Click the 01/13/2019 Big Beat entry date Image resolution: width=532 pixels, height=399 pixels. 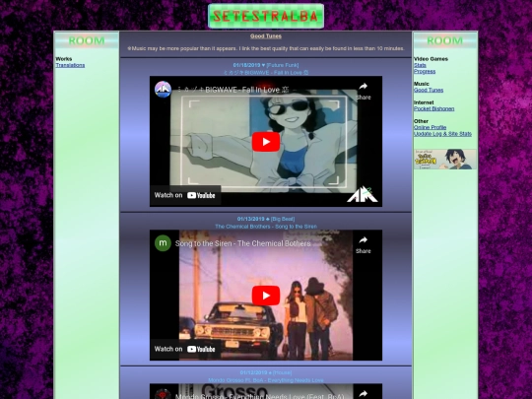pyautogui.click(x=266, y=219)
